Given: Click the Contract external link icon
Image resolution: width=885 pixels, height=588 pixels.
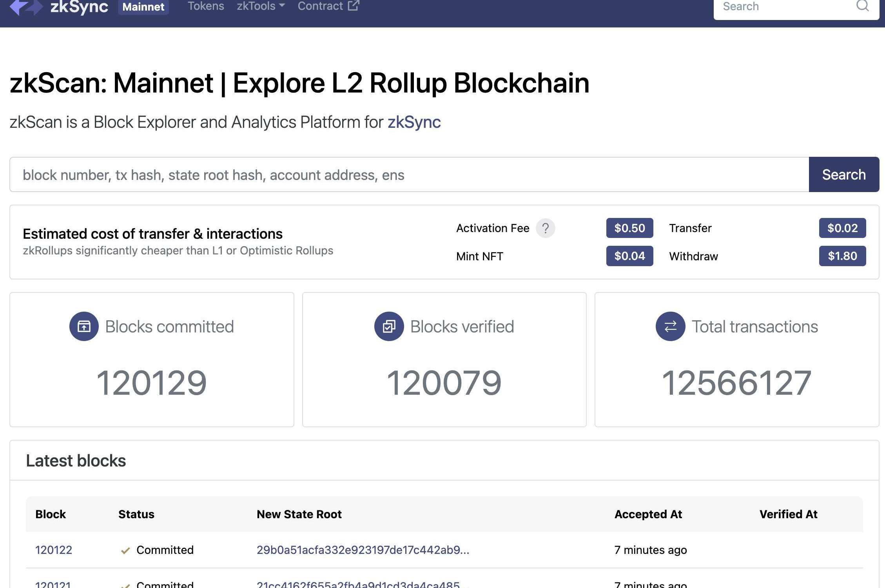Looking at the screenshot, I should pos(353,5).
